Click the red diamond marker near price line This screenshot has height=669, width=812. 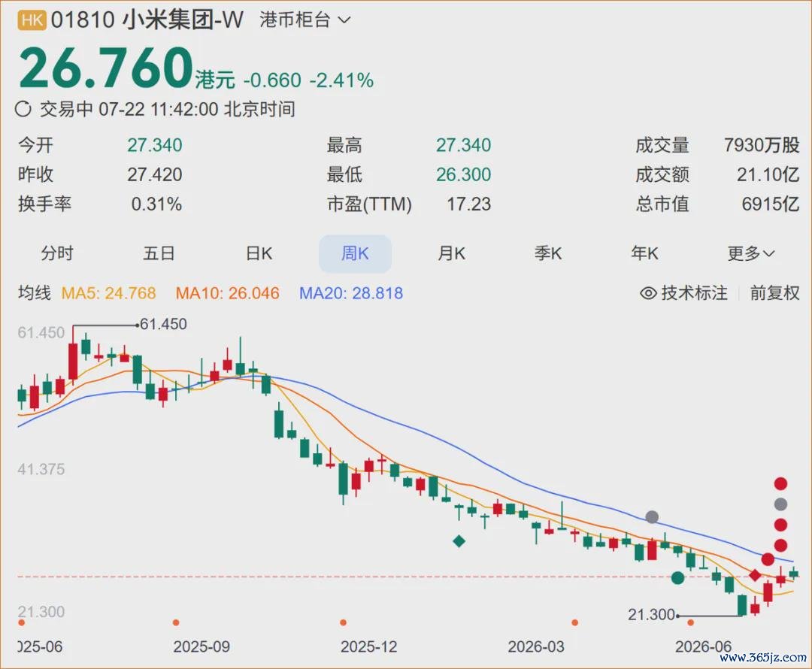tap(755, 575)
